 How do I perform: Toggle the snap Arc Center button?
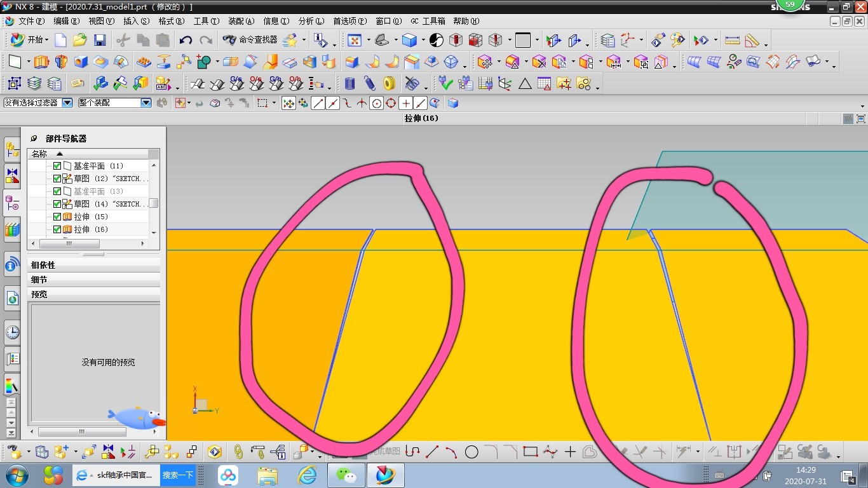click(x=377, y=103)
